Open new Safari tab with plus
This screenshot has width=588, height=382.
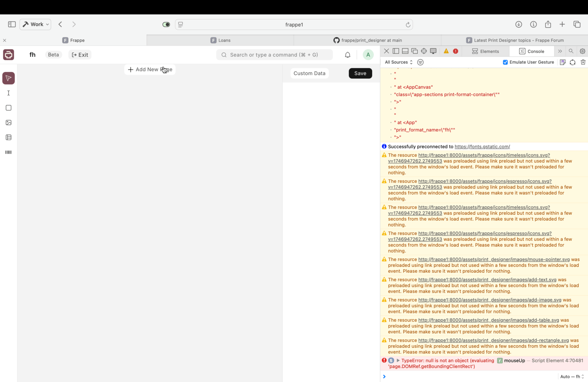(x=562, y=24)
